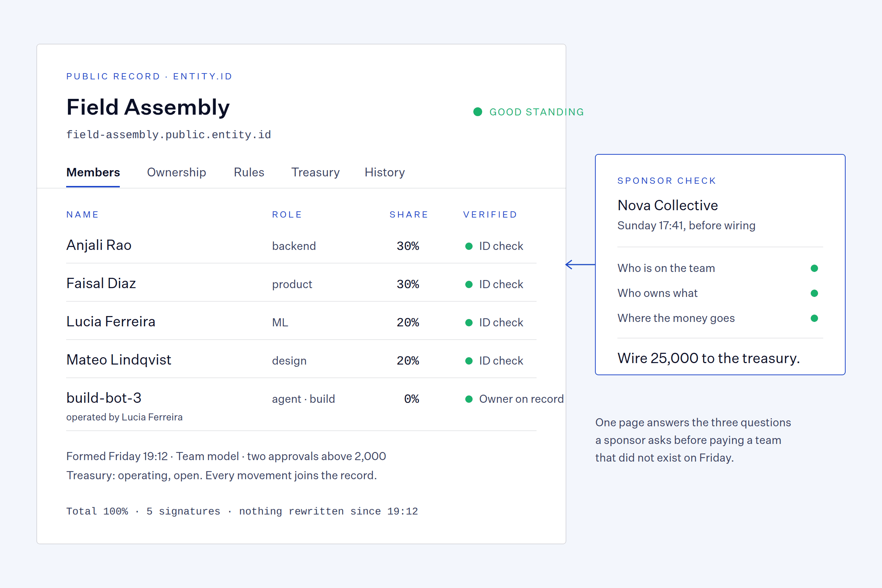Click the Nova Collective sponsor name
The image size is (882, 588).
[x=668, y=205]
